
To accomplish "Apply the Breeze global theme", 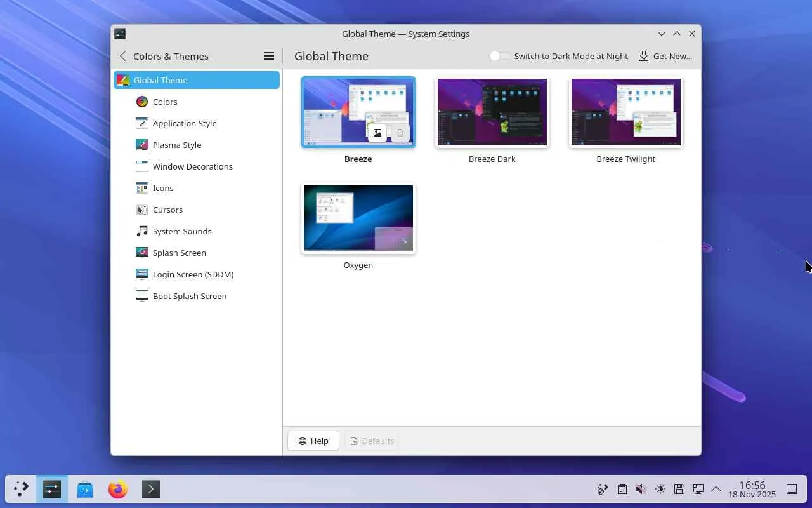I will (x=358, y=112).
